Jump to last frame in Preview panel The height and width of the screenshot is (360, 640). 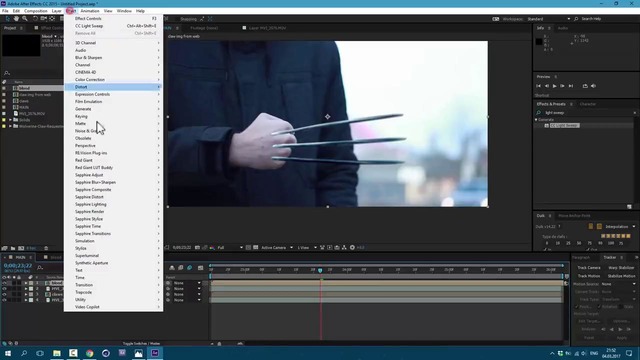click(571, 86)
